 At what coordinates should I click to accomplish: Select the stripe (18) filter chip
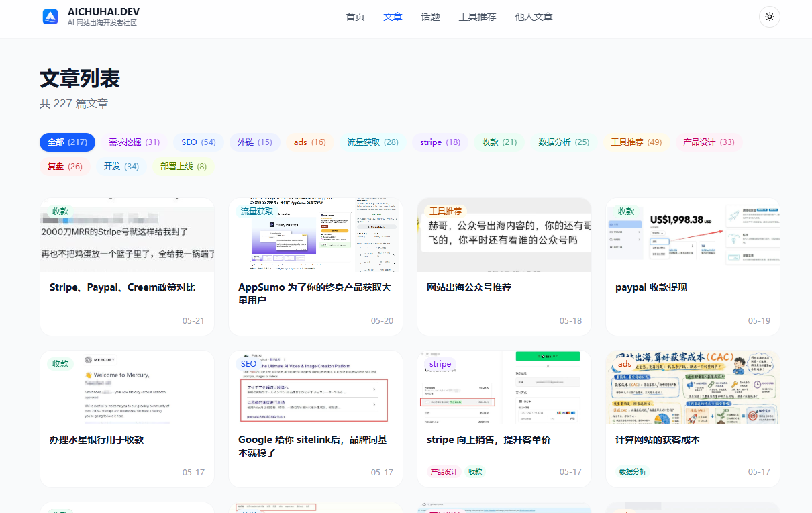point(440,142)
